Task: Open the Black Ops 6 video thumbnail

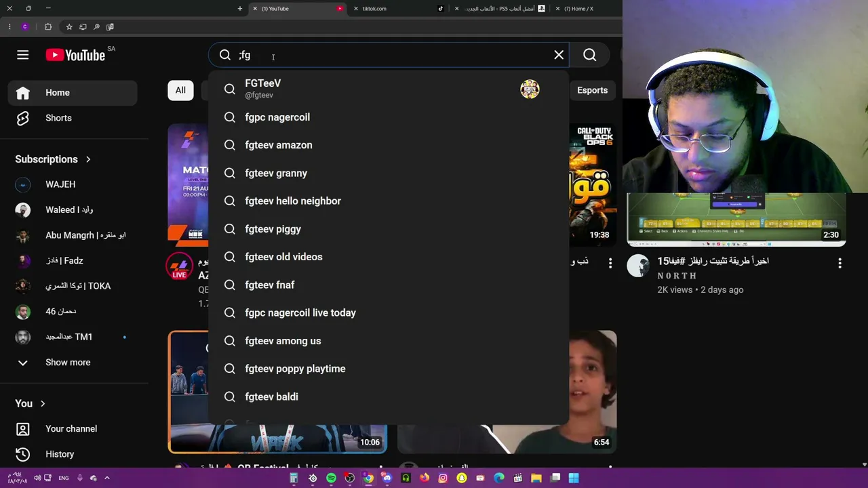Action: [x=593, y=184]
